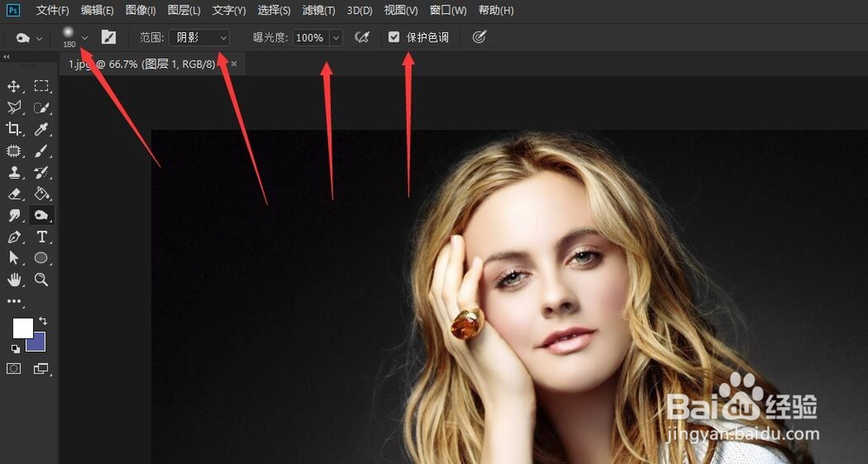The width and height of the screenshot is (868, 464).
Task: Open the 帮助(H) menu
Action: (x=496, y=10)
